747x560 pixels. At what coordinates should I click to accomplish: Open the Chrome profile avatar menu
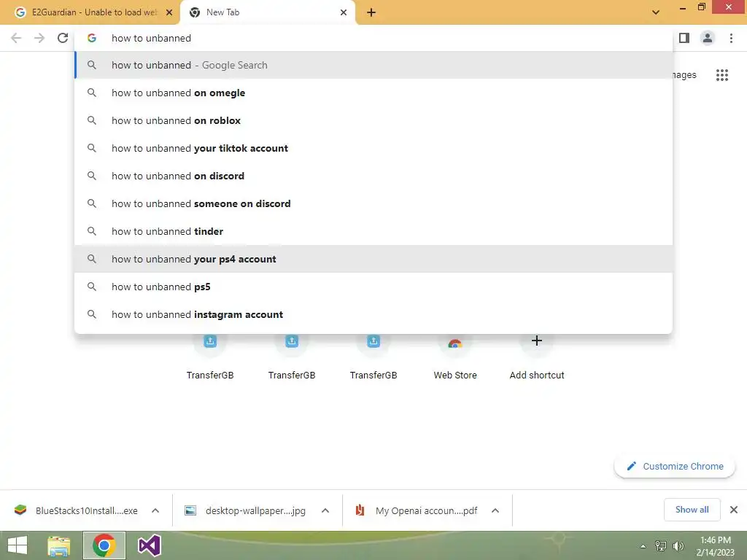(708, 38)
